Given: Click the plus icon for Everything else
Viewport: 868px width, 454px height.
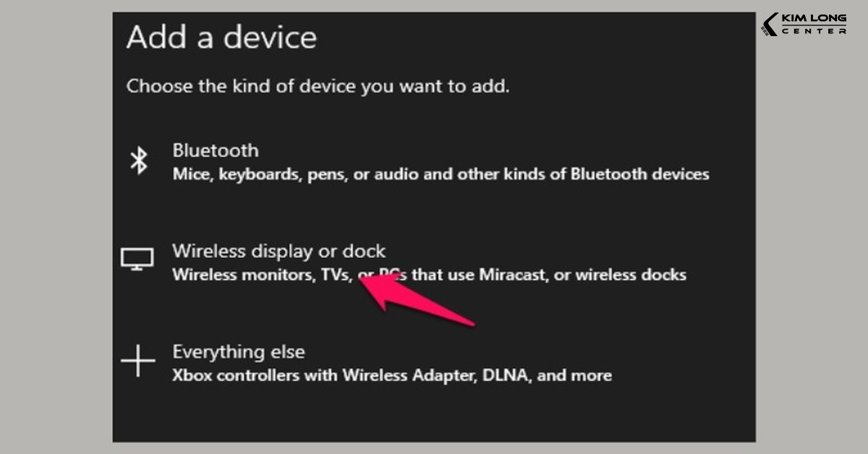Looking at the screenshot, I should coord(137,360).
